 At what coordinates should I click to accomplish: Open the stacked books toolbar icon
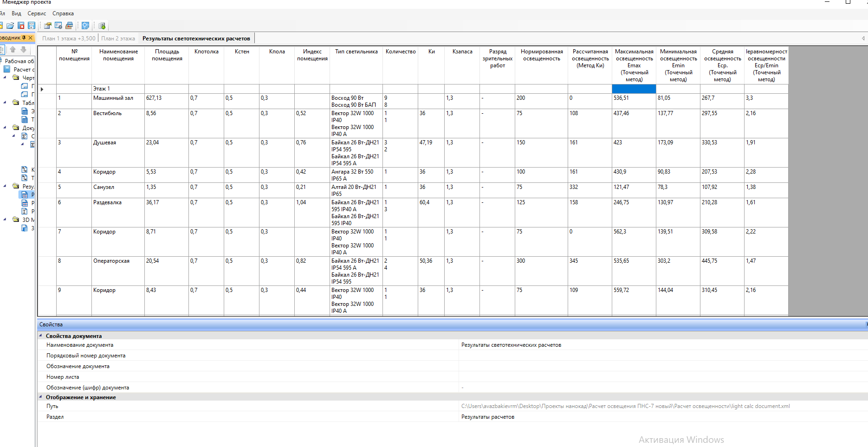(69, 26)
